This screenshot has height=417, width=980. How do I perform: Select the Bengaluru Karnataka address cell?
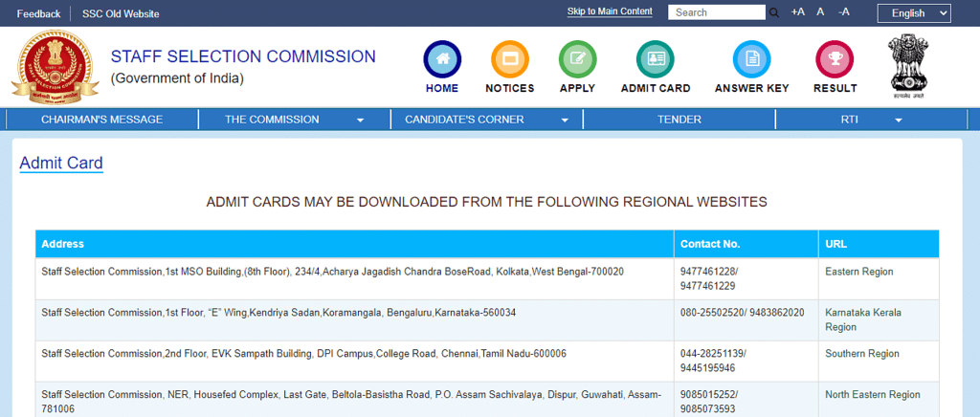coord(354,319)
